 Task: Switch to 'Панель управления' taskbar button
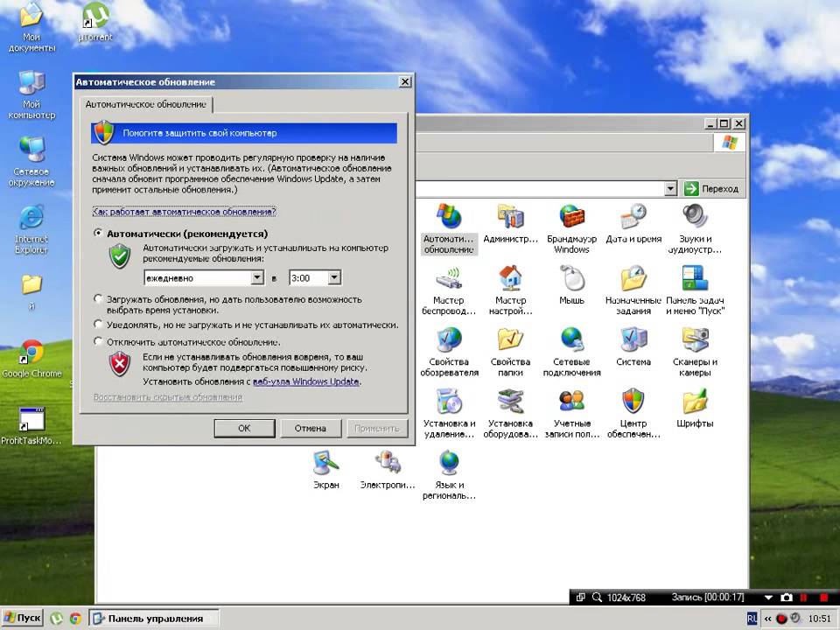[154, 619]
